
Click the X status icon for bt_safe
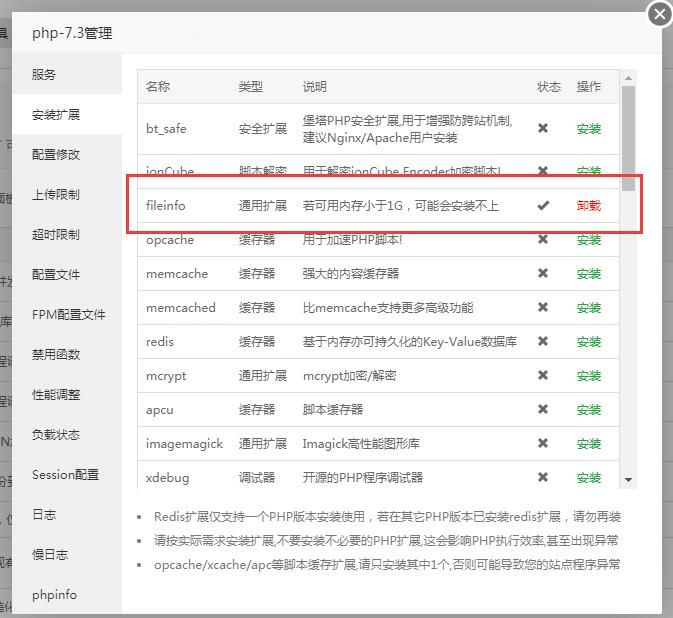(543, 129)
